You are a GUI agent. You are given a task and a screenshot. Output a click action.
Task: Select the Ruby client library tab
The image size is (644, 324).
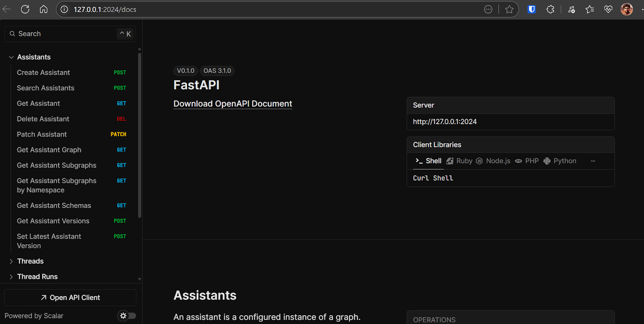[459, 161]
